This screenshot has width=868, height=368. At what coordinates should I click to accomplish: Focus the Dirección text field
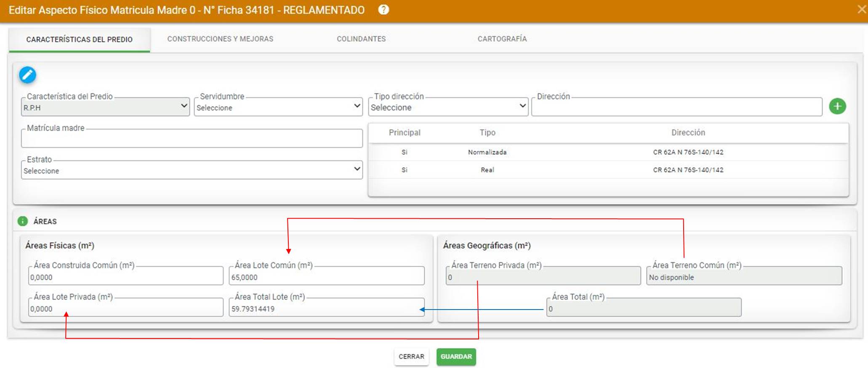(677, 107)
